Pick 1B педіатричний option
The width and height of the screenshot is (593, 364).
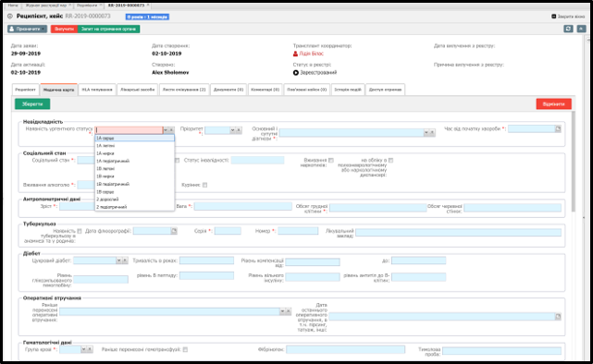pos(135,184)
